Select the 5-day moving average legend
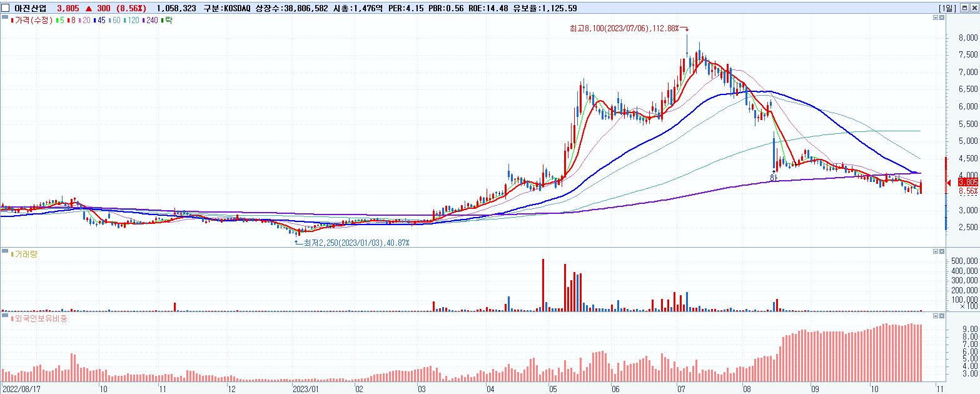980x394 pixels. [60, 21]
